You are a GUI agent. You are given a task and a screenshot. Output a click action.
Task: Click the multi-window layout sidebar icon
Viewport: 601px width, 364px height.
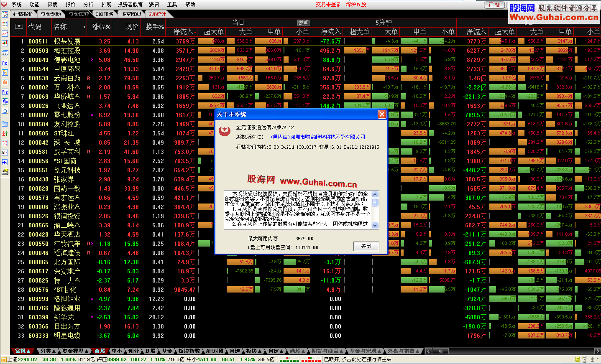tap(5, 53)
